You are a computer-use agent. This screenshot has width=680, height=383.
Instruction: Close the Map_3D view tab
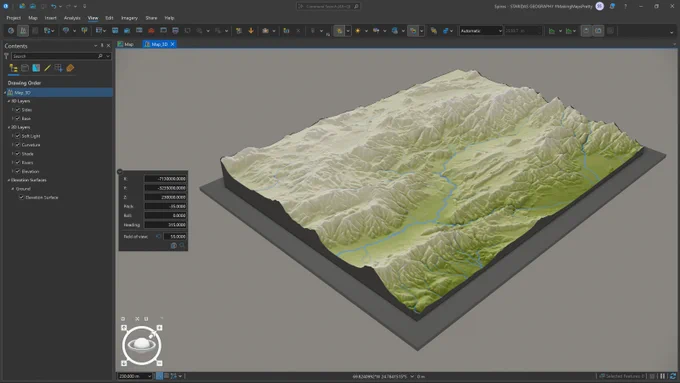172,44
